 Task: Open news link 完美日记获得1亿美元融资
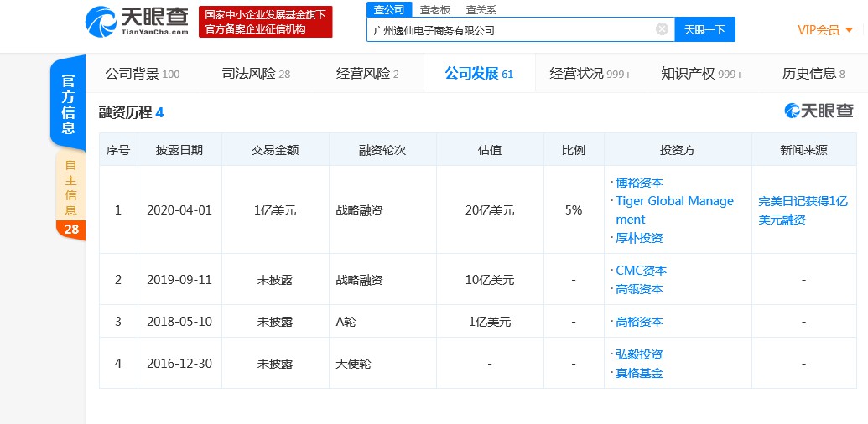tap(803, 210)
